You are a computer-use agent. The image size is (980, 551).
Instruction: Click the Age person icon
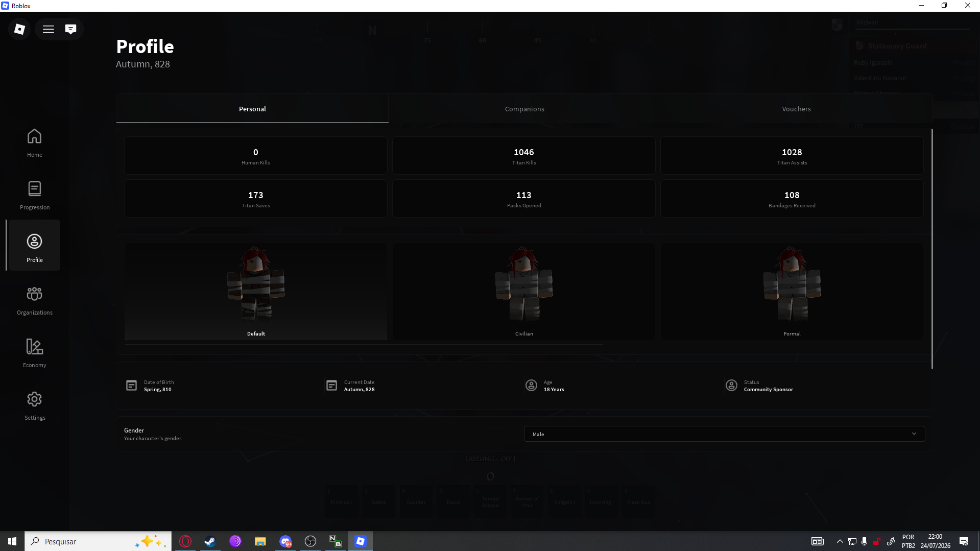coord(531,386)
